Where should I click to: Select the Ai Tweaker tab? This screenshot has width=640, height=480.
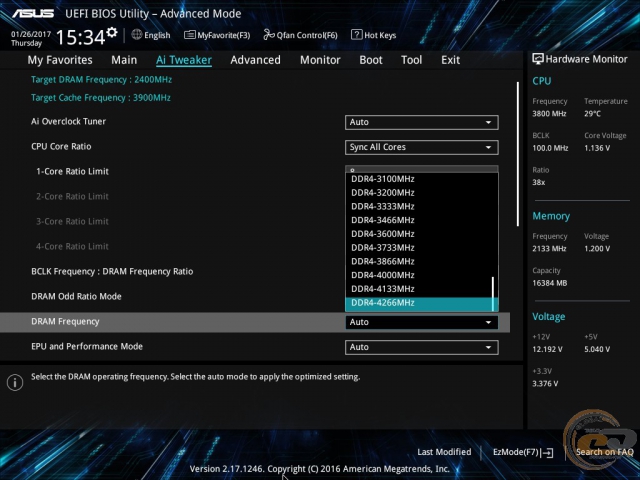[184, 60]
